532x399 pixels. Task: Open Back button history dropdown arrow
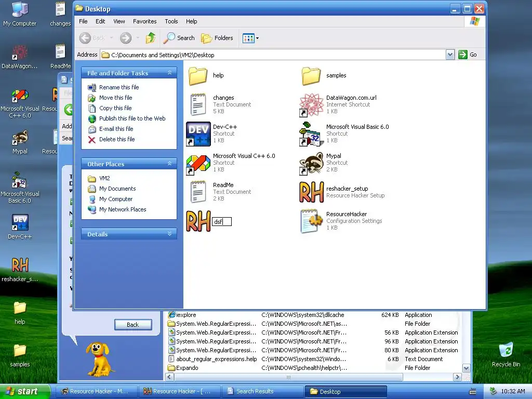(111, 38)
